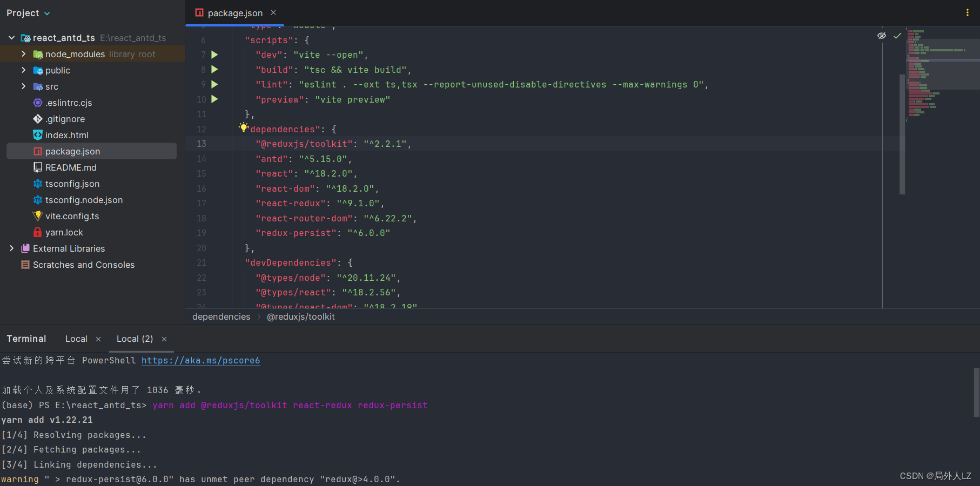Click the vite.config.ts file icon

[x=38, y=216]
